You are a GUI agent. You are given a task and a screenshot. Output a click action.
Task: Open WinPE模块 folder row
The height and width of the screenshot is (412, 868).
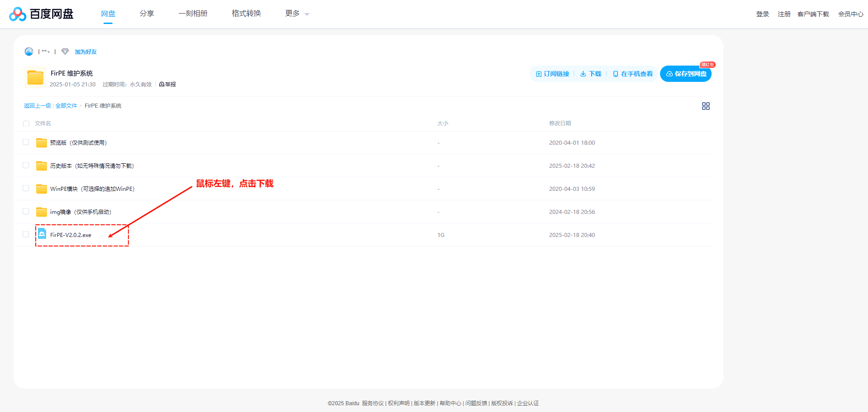click(92, 189)
